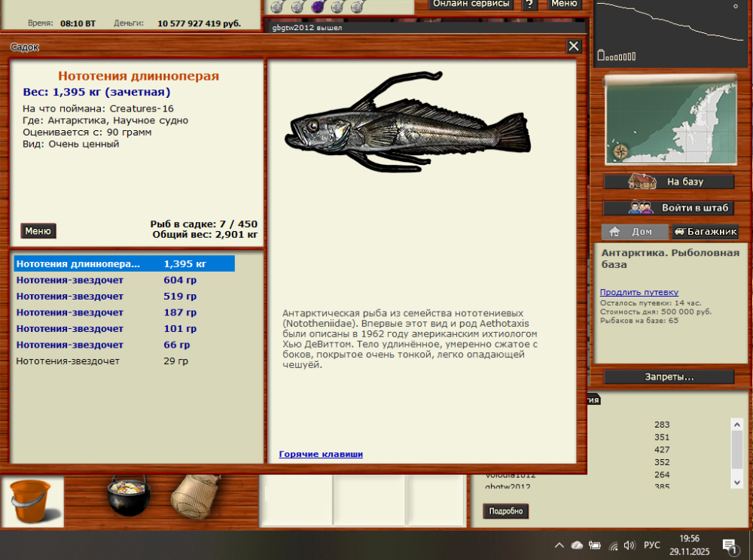The height and width of the screenshot is (560, 753).
Task: Select the orange bucket in the inventory bar
Action: pyautogui.click(x=32, y=500)
